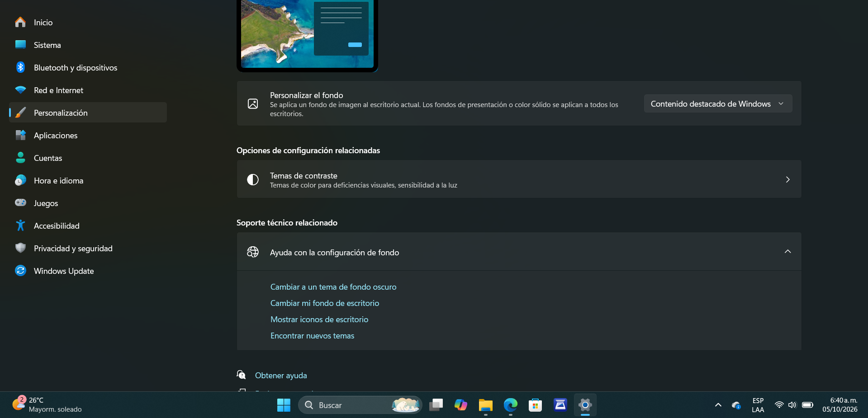
Task: Click the Privacidad y seguridad shield icon
Action: [20, 248]
